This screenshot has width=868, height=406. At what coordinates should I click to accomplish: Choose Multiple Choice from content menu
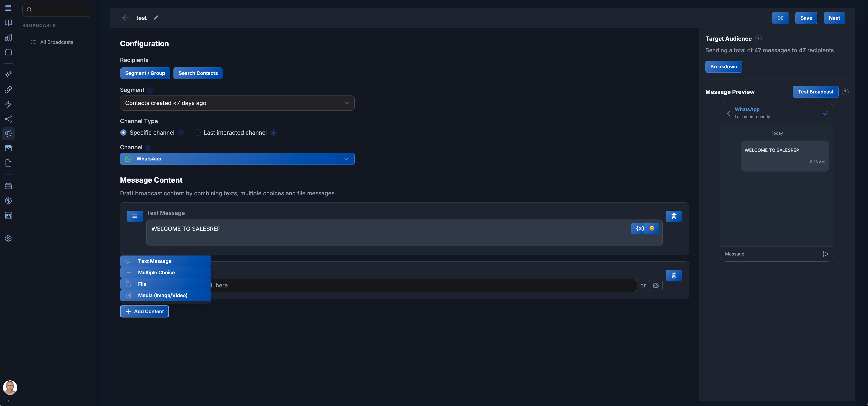pos(156,272)
